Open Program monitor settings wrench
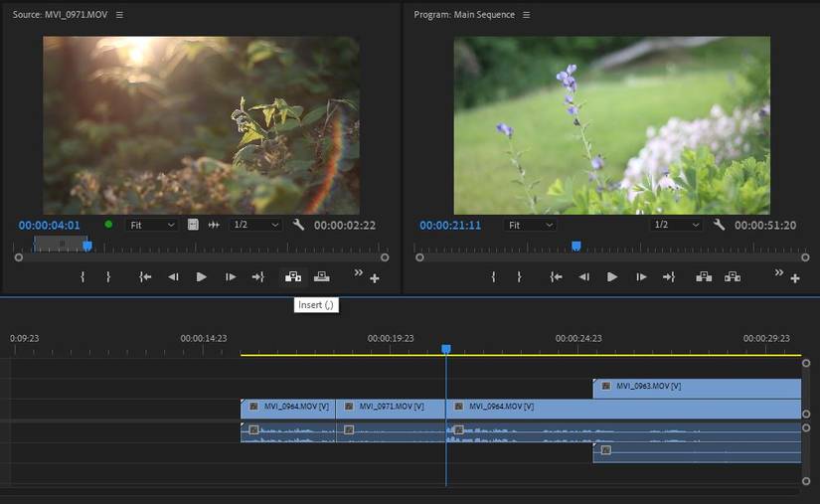 coord(719,225)
